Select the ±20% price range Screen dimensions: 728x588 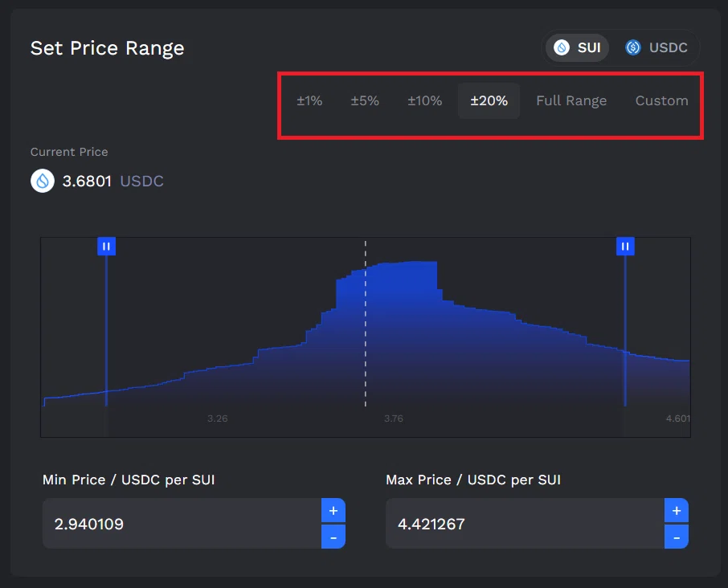click(489, 100)
